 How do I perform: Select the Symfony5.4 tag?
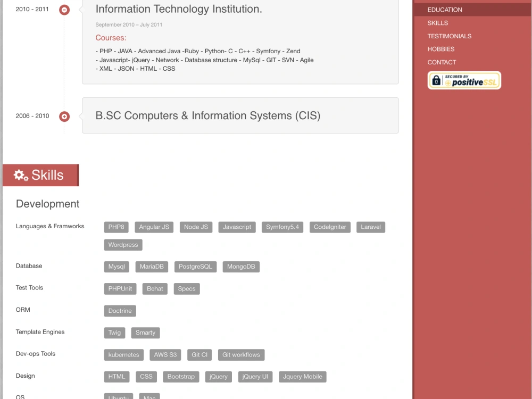(x=282, y=227)
